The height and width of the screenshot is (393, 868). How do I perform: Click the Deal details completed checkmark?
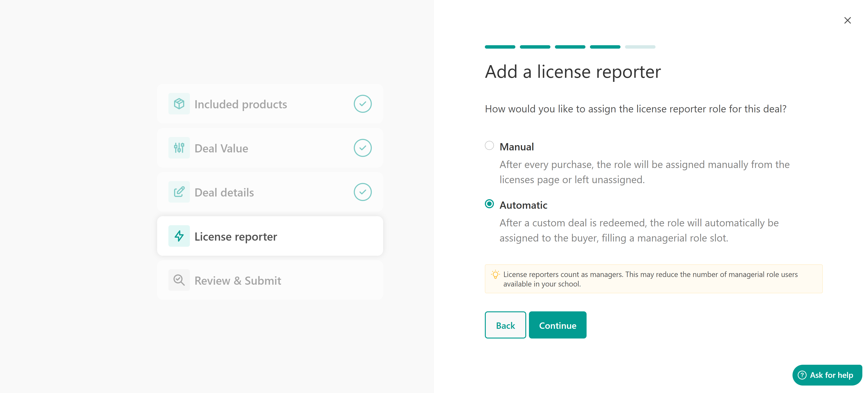[x=362, y=192]
